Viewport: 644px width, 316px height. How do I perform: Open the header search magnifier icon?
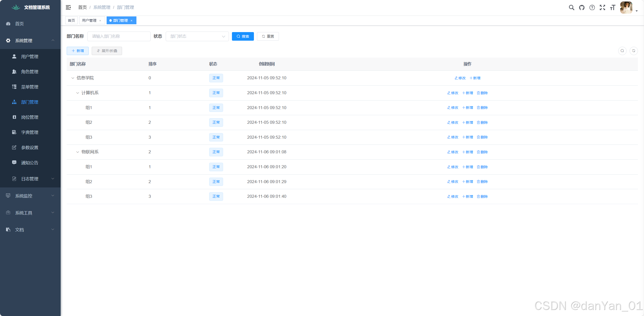[x=571, y=7]
